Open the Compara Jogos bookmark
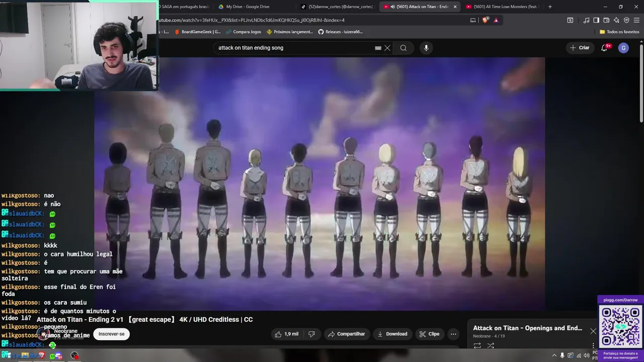 pyautogui.click(x=244, y=32)
